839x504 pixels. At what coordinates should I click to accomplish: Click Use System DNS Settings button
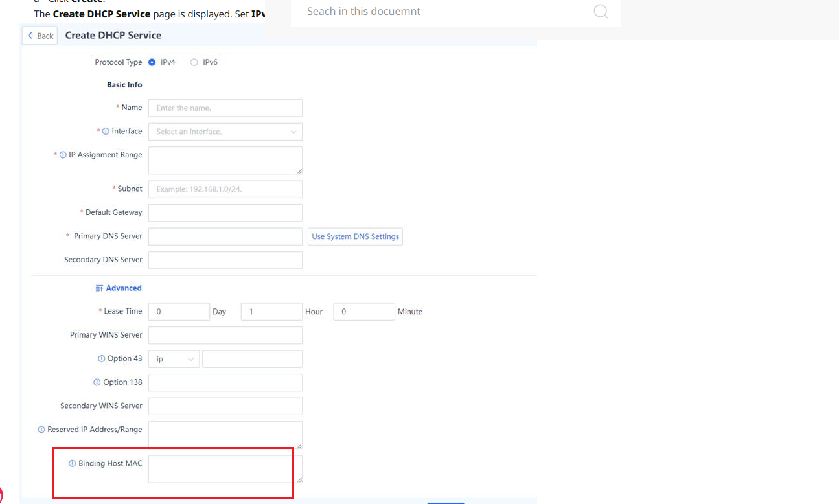(355, 236)
